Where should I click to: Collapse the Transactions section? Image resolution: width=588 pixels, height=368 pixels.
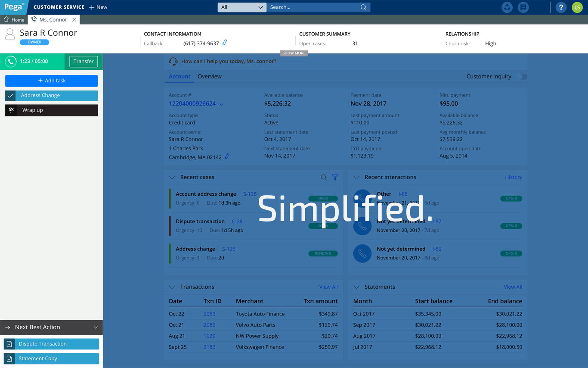click(x=172, y=287)
